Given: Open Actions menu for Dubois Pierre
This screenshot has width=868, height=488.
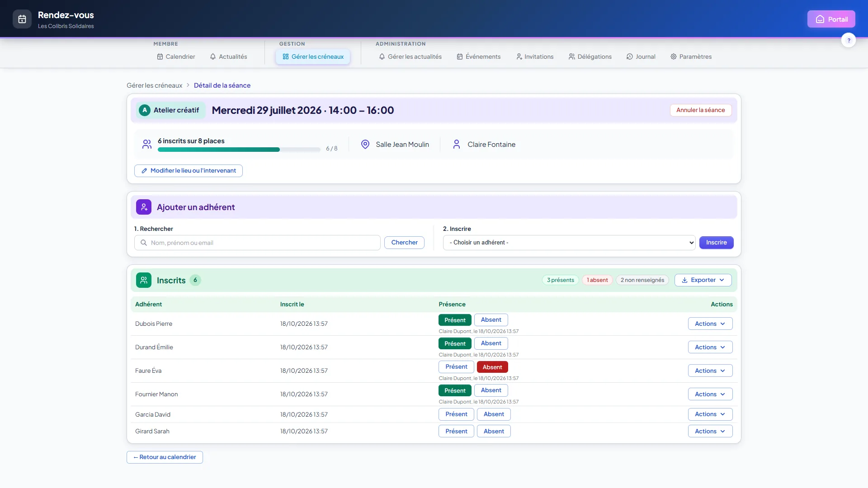Looking at the screenshot, I should (710, 324).
